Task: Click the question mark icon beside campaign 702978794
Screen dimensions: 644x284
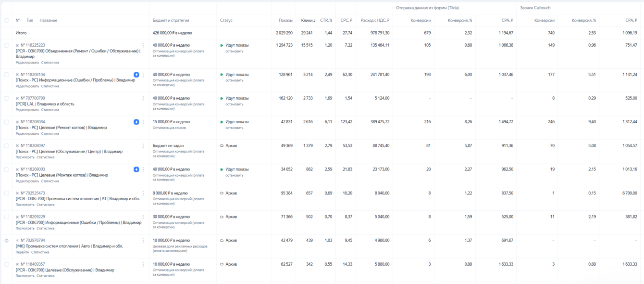Action: pyautogui.click(x=6, y=241)
